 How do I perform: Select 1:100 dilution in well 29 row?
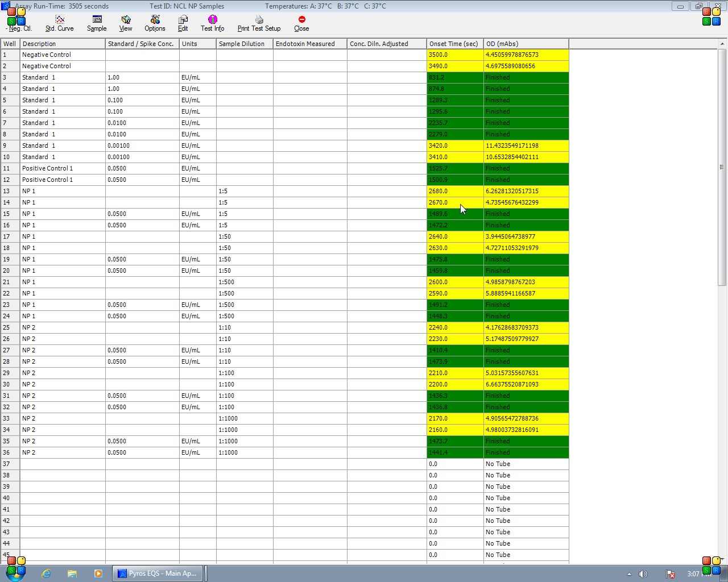pos(245,373)
